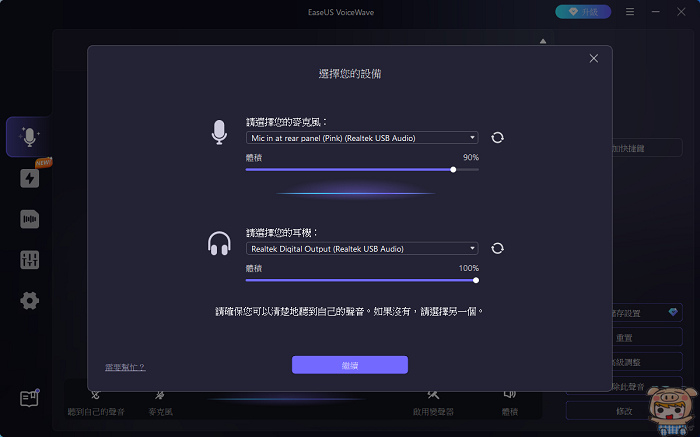
Task: Click the 100% headphone volume value
Action: 469,268
